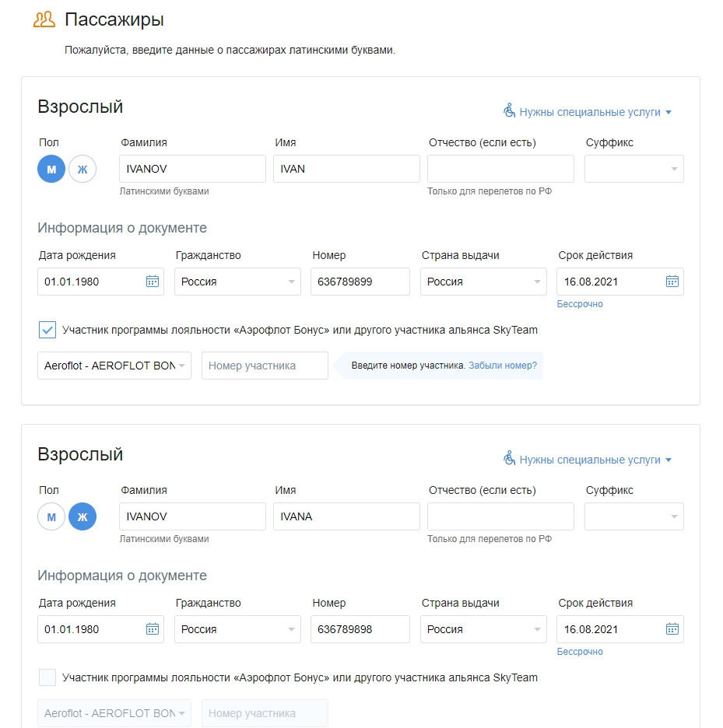This screenshot has height=728, width=723.
Task: Open first passenger's birth date calendar icon
Action: click(x=153, y=282)
